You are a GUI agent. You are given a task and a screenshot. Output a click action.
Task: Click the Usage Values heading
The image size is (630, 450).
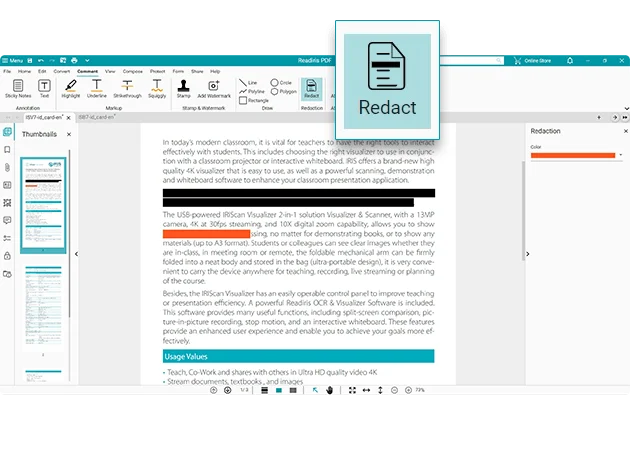point(298,356)
